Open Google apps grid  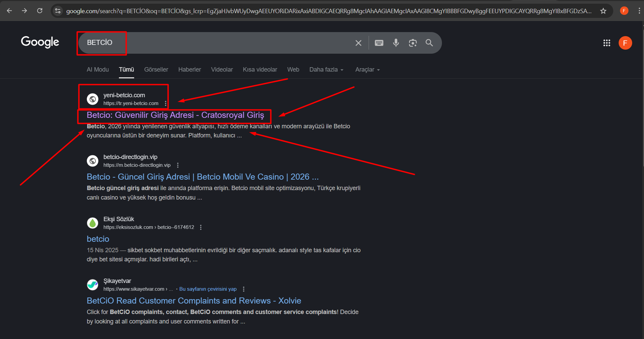coord(607,43)
